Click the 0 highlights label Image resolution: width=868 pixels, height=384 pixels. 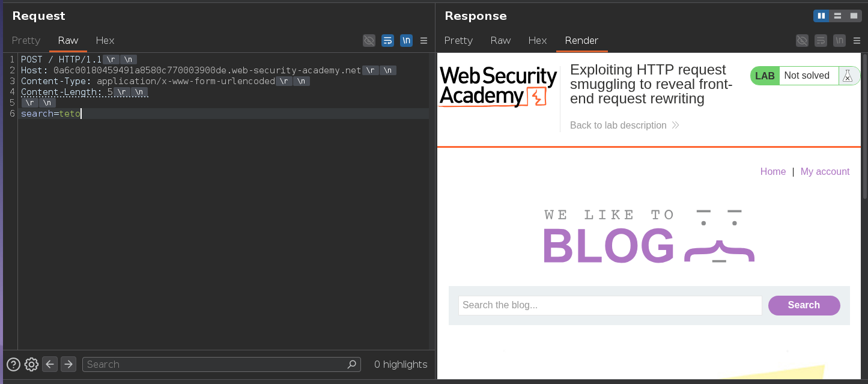[401, 364]
